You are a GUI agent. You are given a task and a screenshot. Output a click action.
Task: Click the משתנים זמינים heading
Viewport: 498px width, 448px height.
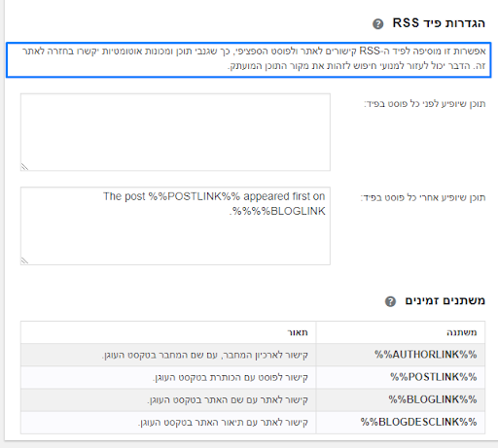point(445,300)
